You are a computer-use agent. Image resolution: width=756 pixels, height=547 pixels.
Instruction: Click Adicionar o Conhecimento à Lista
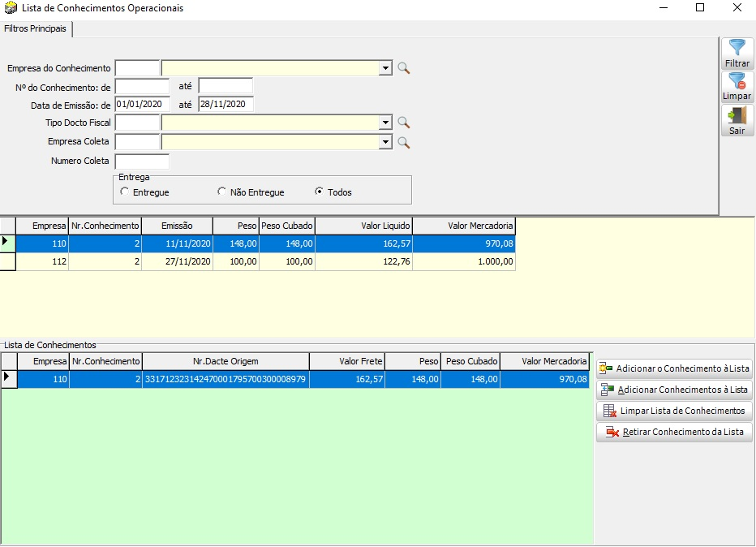(674, 368)
